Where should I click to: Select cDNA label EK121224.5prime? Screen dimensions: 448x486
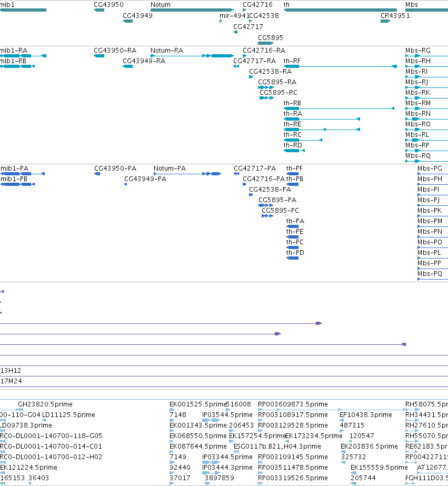click(x=28, y=468)
